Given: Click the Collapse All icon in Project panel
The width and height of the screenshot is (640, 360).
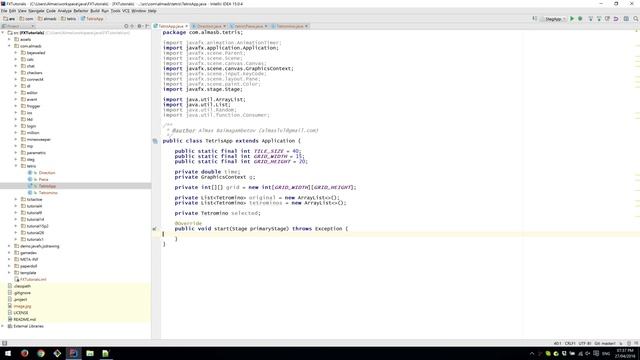Looking at the screenshot, I should [132, 26].
